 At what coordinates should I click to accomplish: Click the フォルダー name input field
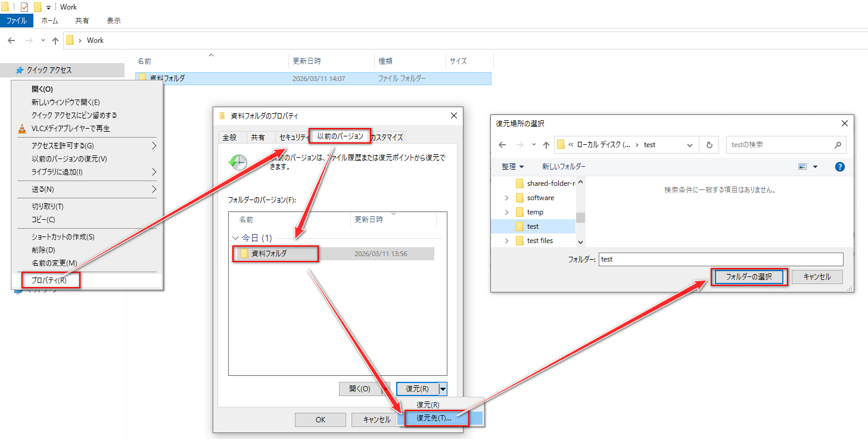point(720,259)
